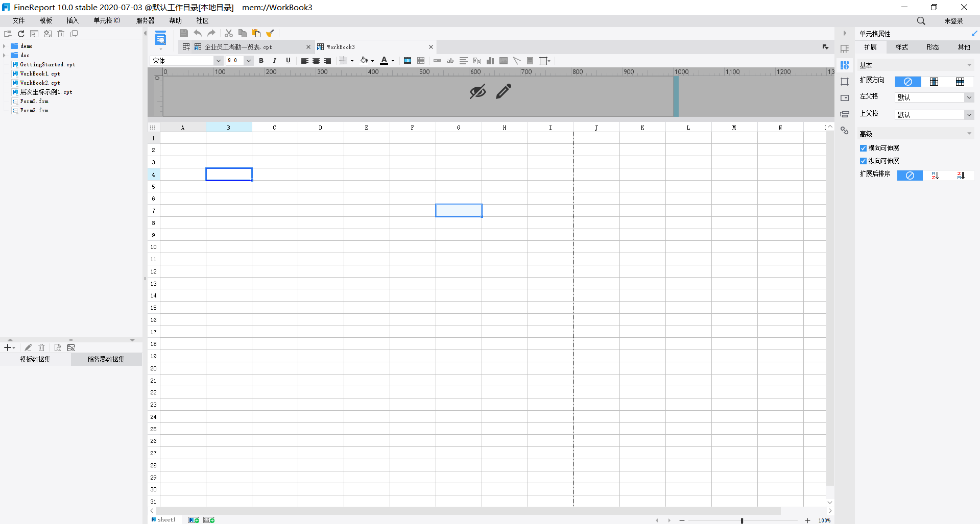Switch to 模板数据集 panel
This screenshot has width=980, height=524.
(35, 360)
